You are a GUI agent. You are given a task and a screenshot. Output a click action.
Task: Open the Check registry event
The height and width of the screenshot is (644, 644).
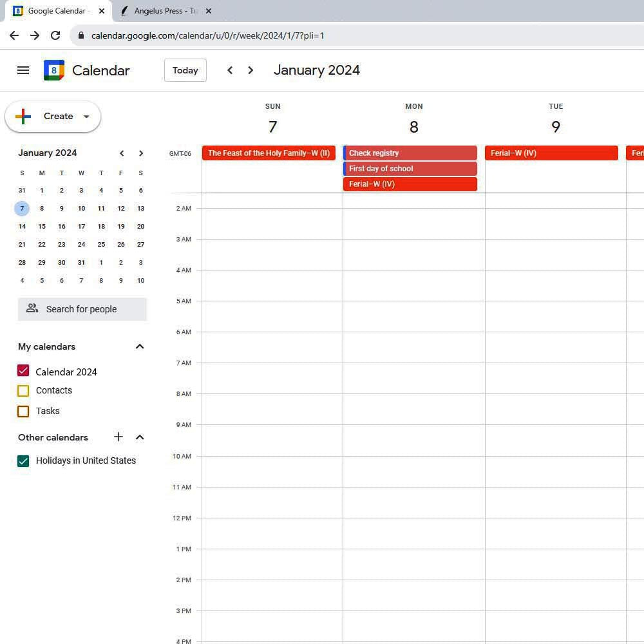click(x=410, y=153)
